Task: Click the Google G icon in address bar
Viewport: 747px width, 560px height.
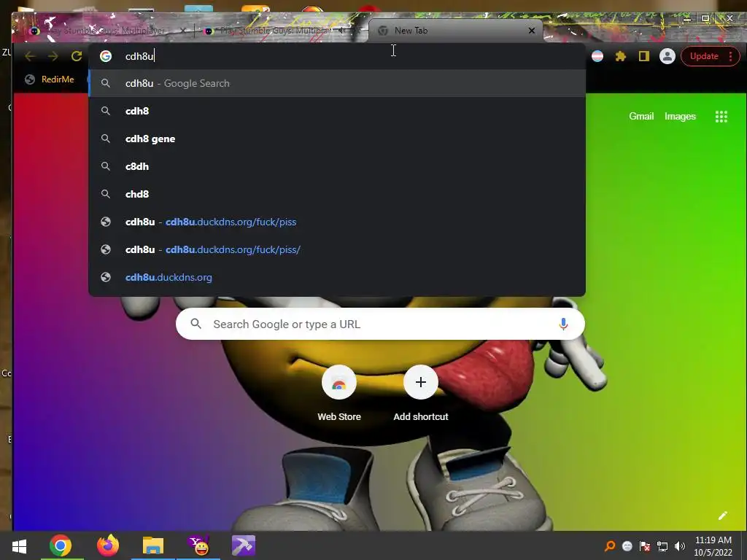Action: (x=106, y=56)
